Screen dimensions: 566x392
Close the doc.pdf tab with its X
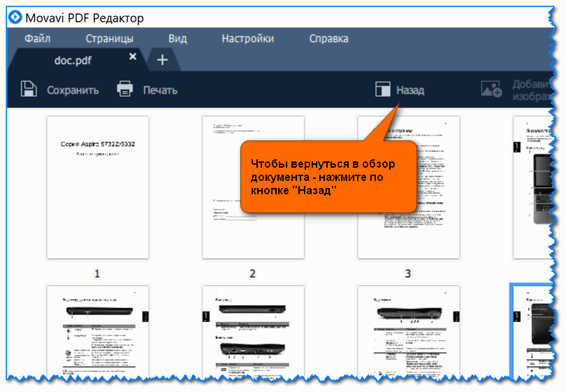click(133, 57)
